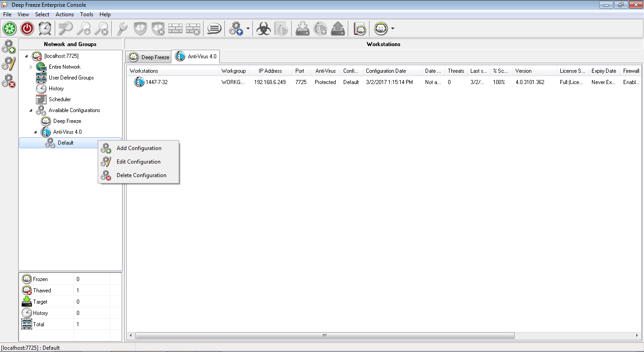This screenshot has height=352, width=644.
Task: Click the green Restart toolbar icon
Action: point(9,28)
